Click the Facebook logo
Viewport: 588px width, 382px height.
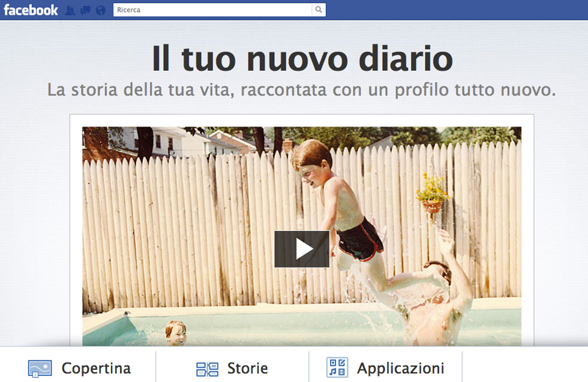coord(31,10)
